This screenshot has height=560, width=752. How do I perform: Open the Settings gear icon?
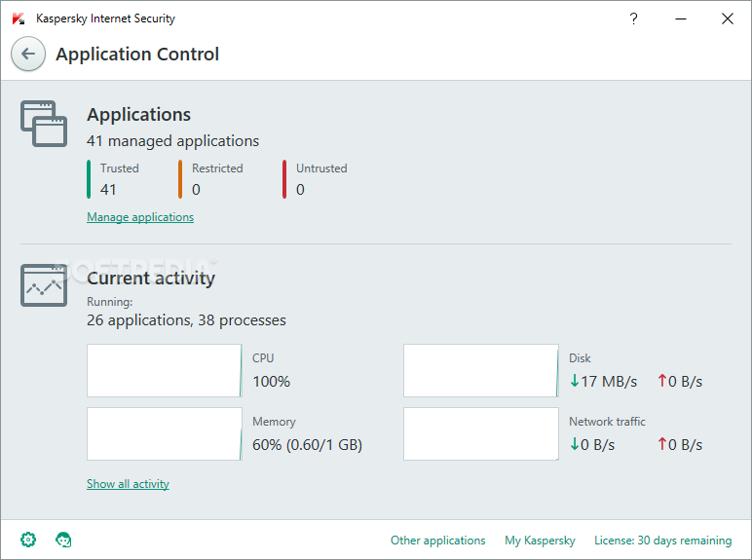click(28, 540)
